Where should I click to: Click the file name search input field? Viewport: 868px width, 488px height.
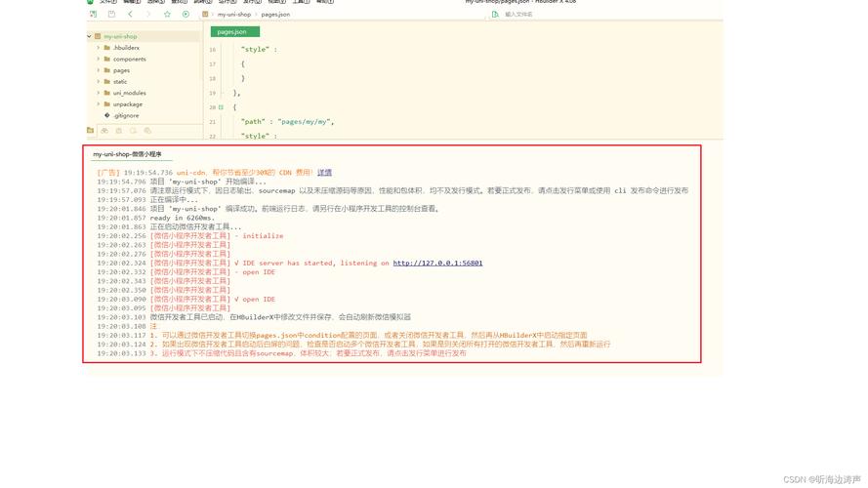pos(547,15)
